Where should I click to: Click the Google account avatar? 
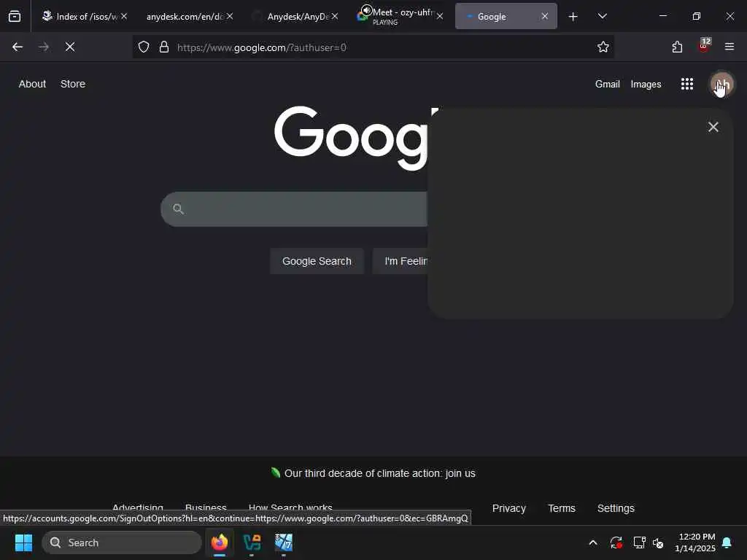tap(722, 85)
